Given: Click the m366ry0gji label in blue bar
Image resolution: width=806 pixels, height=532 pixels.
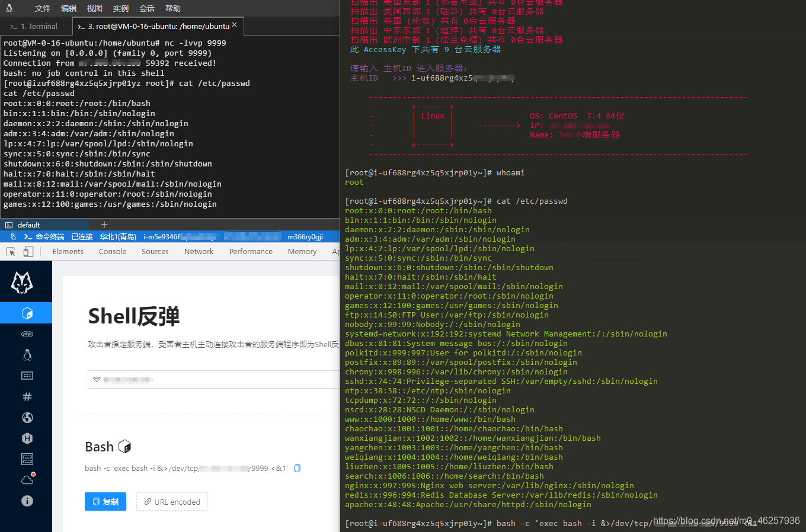Looking at the screenshot, I should (x=305, y=237).
